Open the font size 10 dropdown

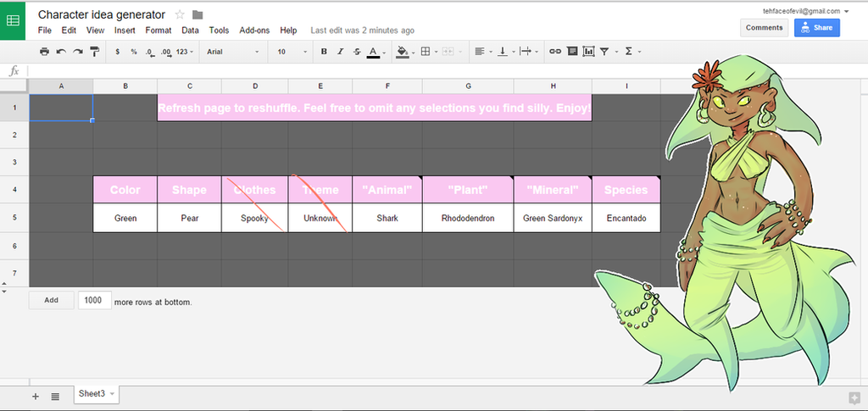click(292, 52)
